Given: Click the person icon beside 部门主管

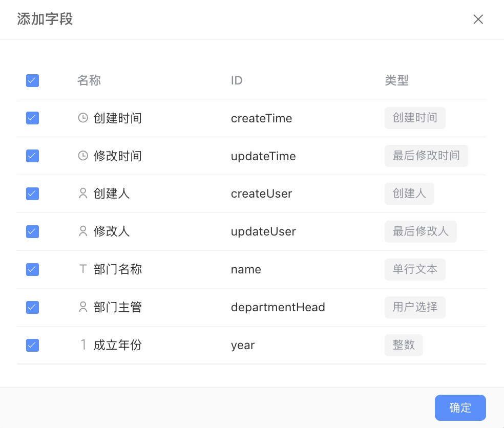Looking at the screenshot, I should click(83, 307).
